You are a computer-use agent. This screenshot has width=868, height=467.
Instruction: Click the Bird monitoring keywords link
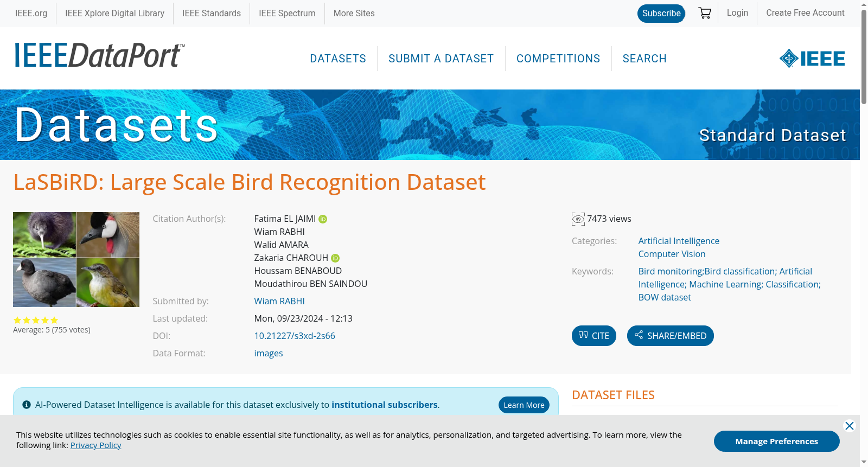coord(729,284)
